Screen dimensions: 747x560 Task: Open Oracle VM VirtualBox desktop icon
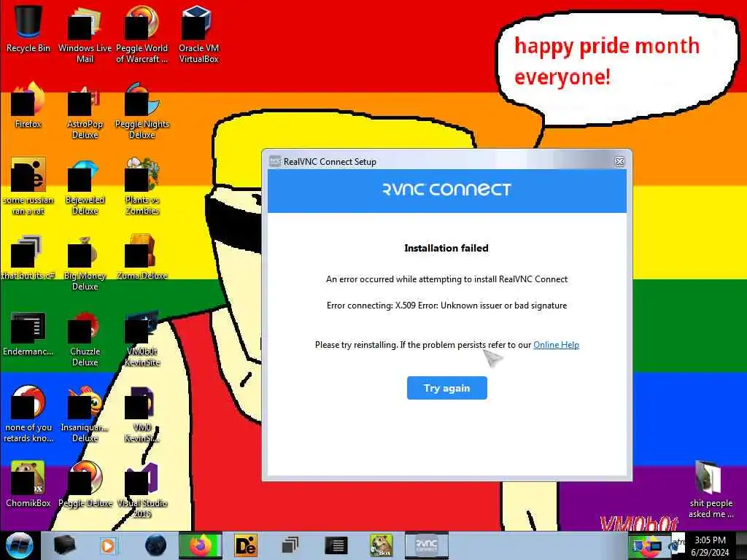198,34
